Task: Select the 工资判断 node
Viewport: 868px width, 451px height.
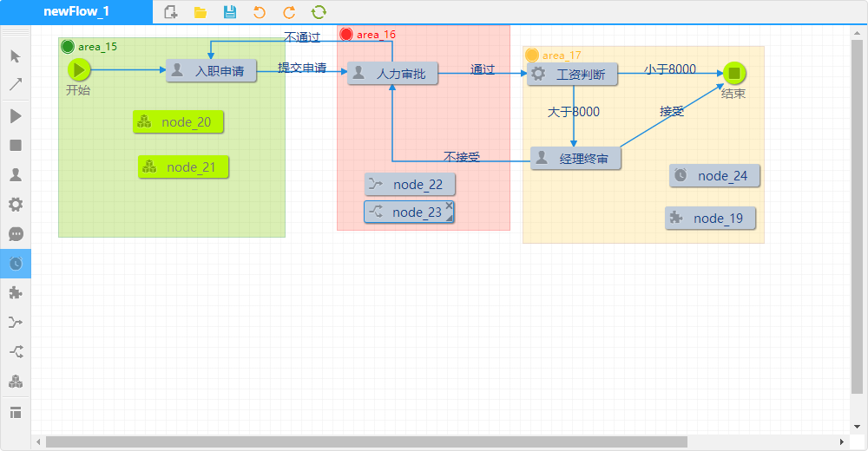Action: 572,74
